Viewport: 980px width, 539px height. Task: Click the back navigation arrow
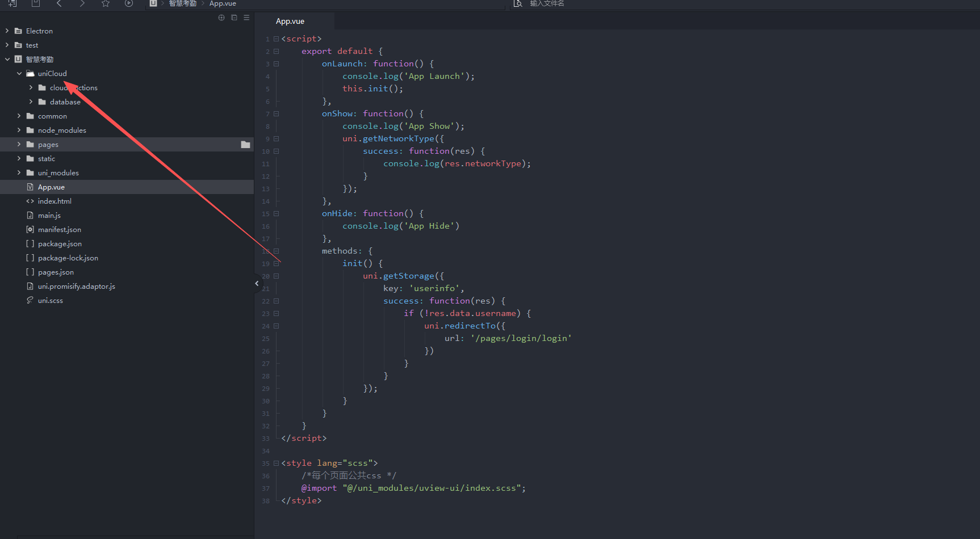[x=59, y=3]
